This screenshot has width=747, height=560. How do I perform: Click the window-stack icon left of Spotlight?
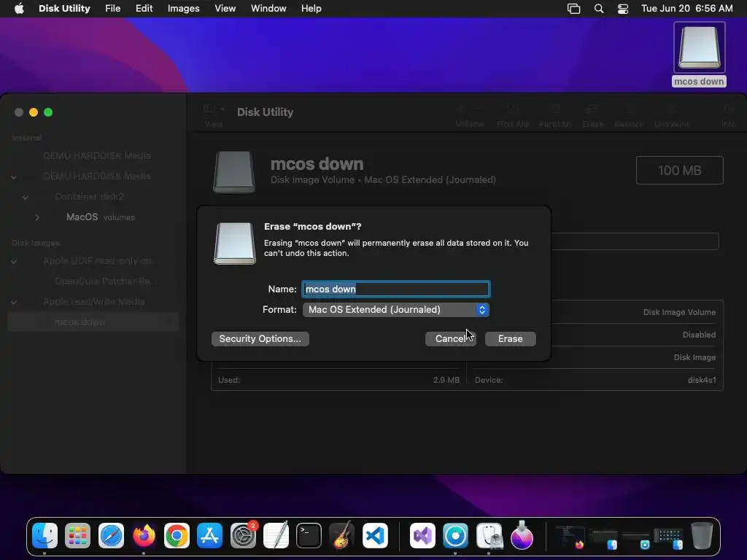point(573,9)
